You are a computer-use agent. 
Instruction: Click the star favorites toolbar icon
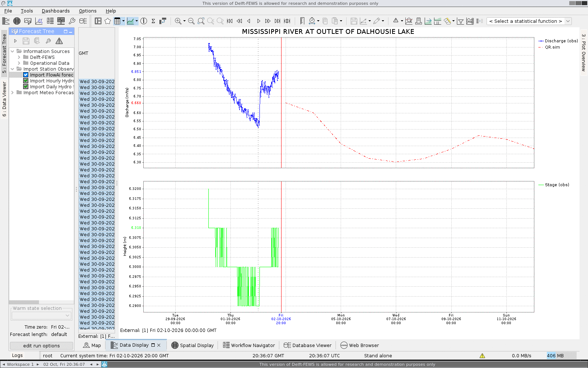point(108,21)
